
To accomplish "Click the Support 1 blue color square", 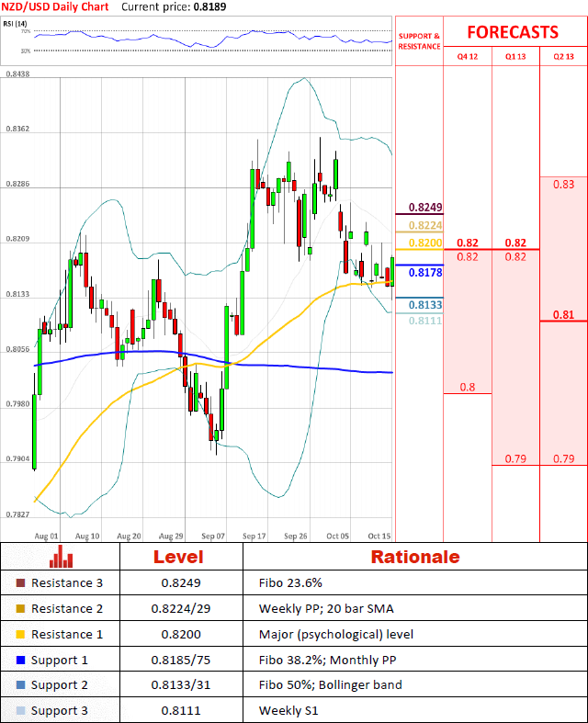I will [x=21, y=660].
